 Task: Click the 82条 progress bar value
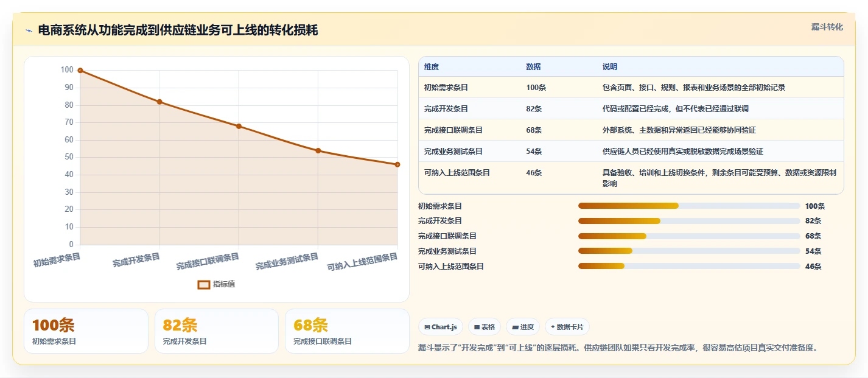pyautogui.click(x=813, y=221)
